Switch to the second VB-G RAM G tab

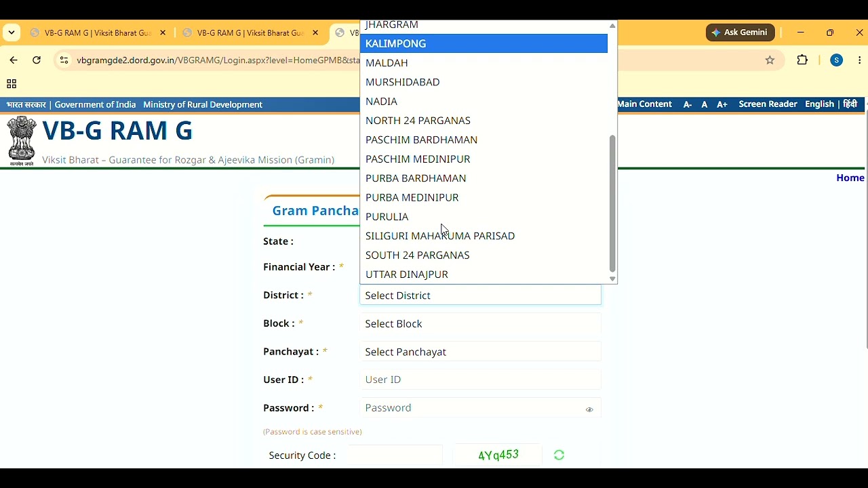click(250, 33)
